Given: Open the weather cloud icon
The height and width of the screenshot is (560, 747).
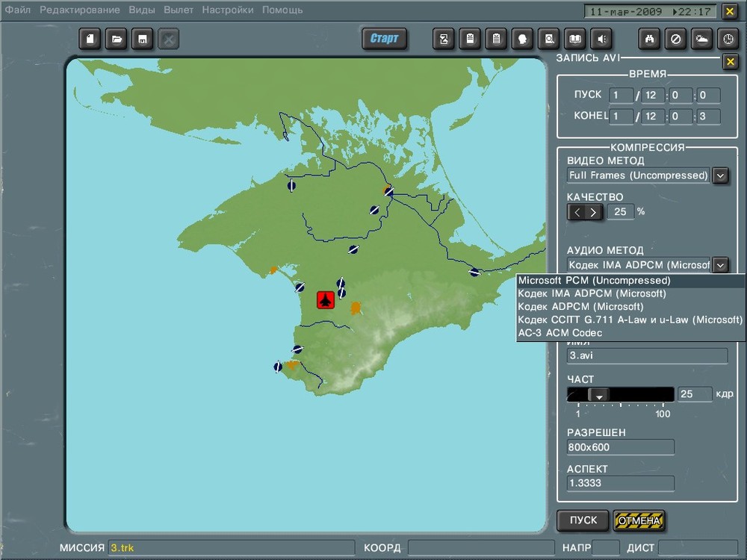Looking at the screenshot, I should (702, 39).
